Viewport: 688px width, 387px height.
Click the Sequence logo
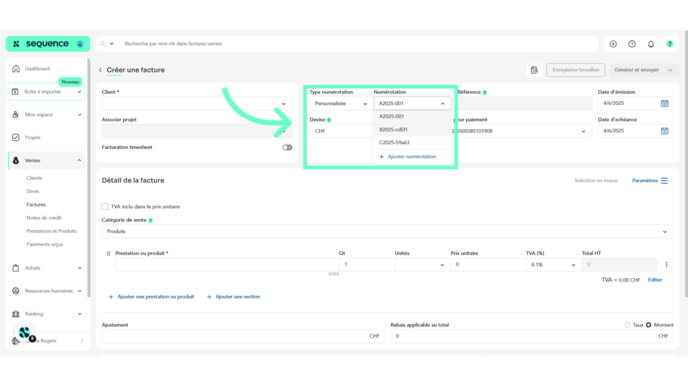[x=47, y=44]
